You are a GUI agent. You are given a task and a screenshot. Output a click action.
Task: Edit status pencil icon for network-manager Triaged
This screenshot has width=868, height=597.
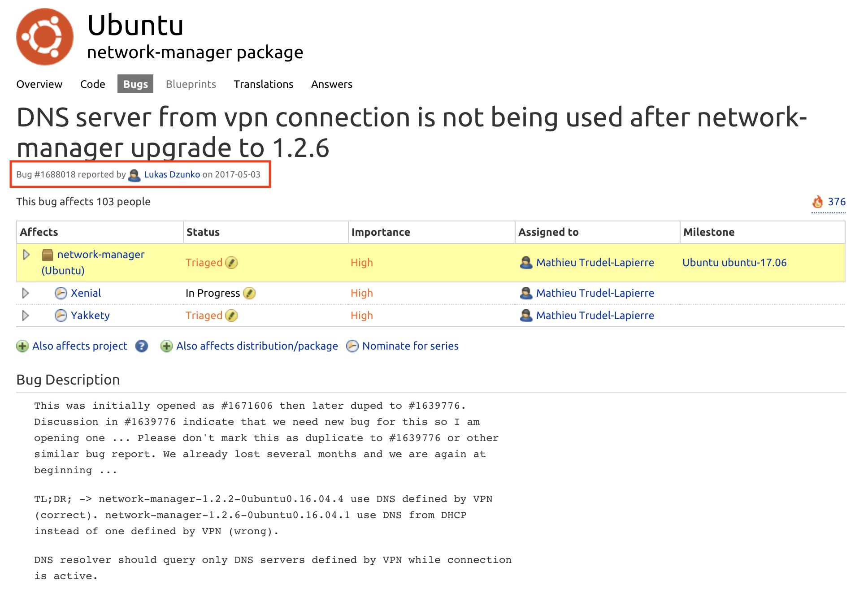(x=231, y=263)
